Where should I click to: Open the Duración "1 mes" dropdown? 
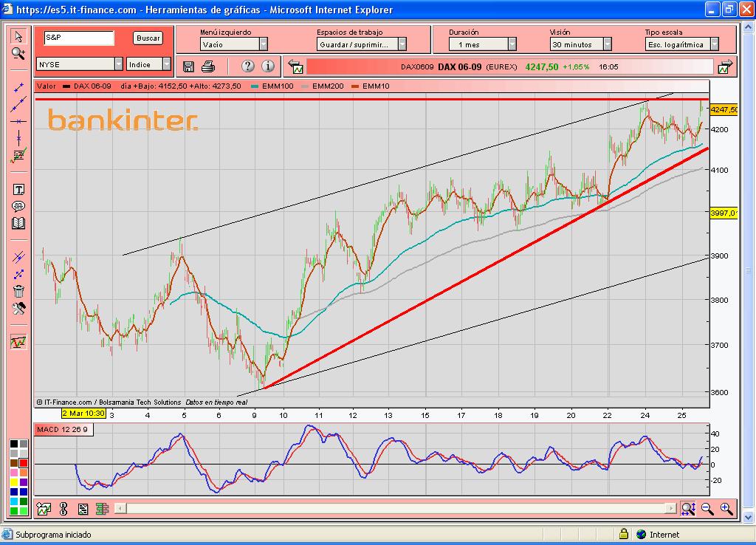coord(512,44)
